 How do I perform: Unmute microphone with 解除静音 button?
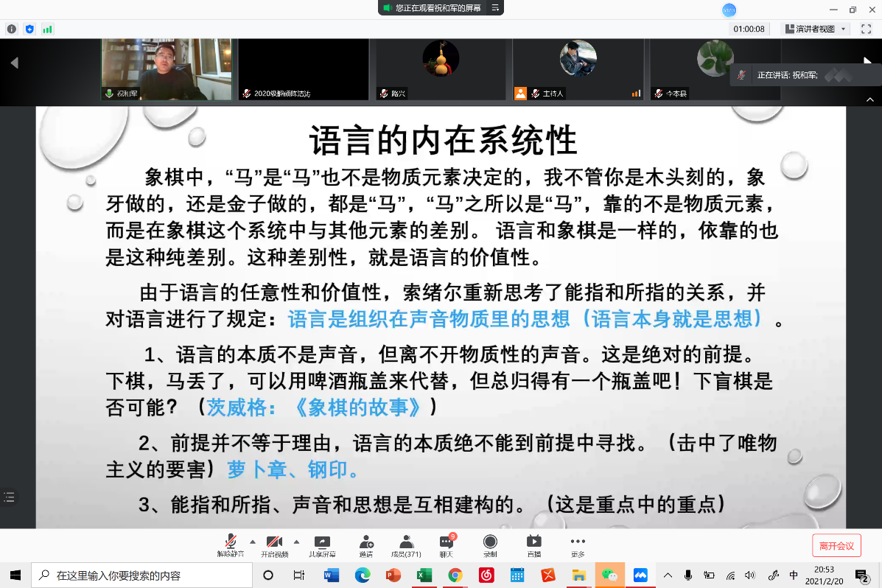click(232, 545)
